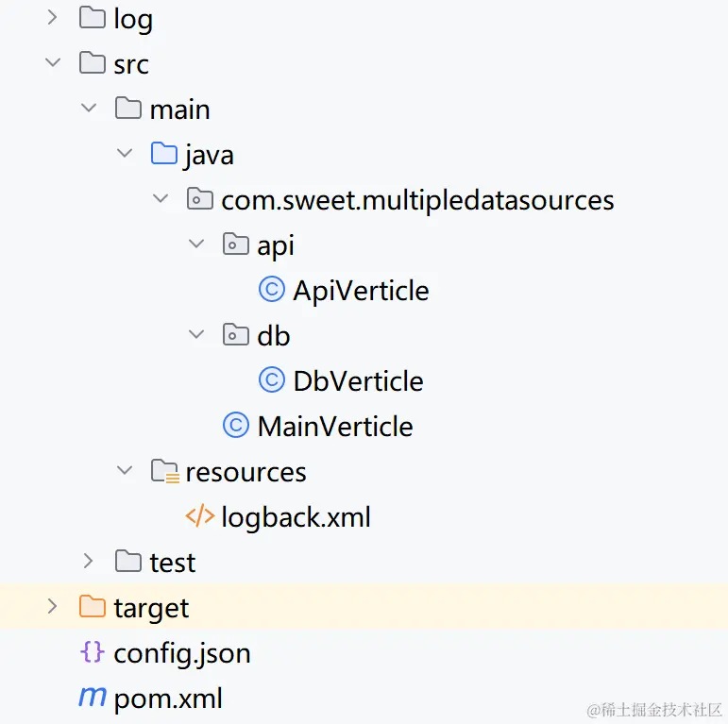Click the Maven pom.xml icon
Viewport: 728px width, 724px height.
[92, 698]
